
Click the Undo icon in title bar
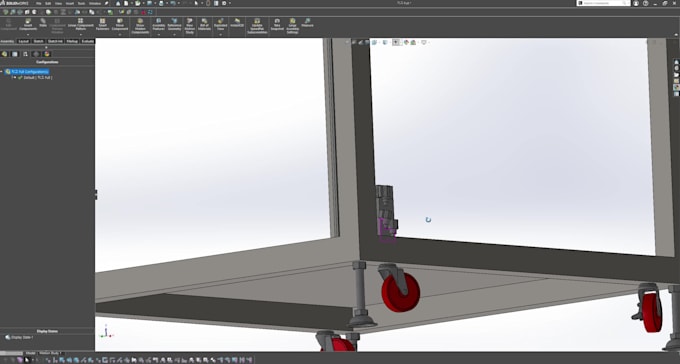pyautogui.click(x=173, y=3)
